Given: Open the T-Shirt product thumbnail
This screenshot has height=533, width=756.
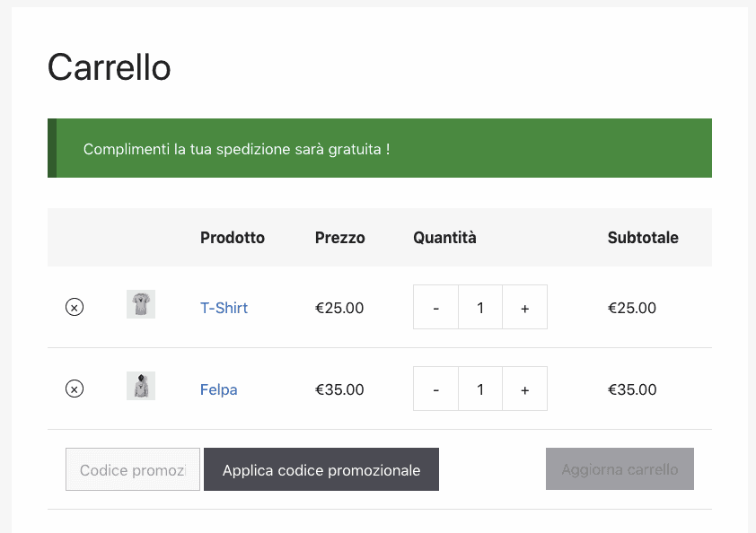Looking at the screenshot, I should pos(141,304).
